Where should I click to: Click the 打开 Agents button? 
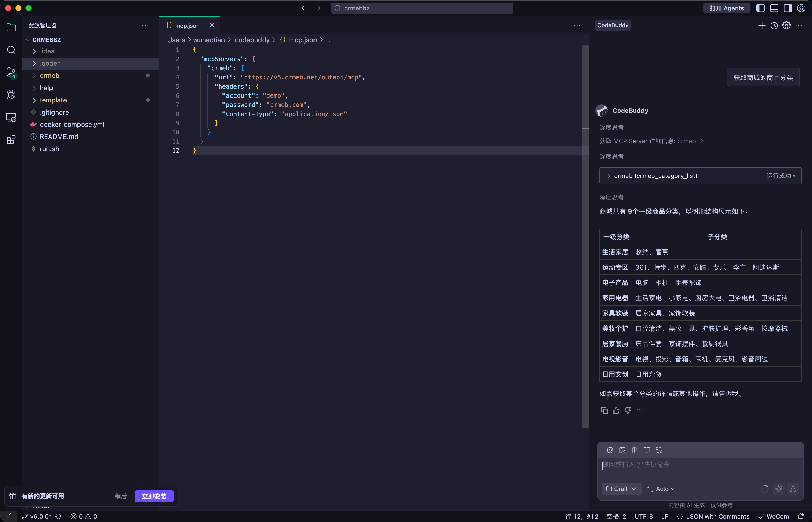[727, 8]
